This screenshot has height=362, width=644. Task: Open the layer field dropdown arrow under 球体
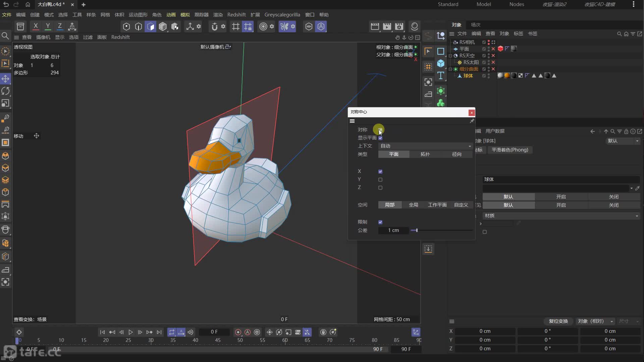[632, 188]
